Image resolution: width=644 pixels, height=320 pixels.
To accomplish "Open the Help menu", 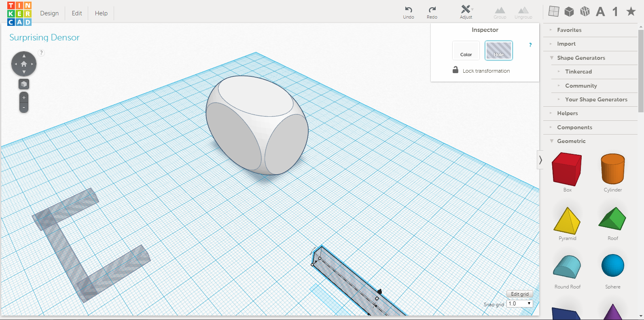I will [x=101, y=13].
